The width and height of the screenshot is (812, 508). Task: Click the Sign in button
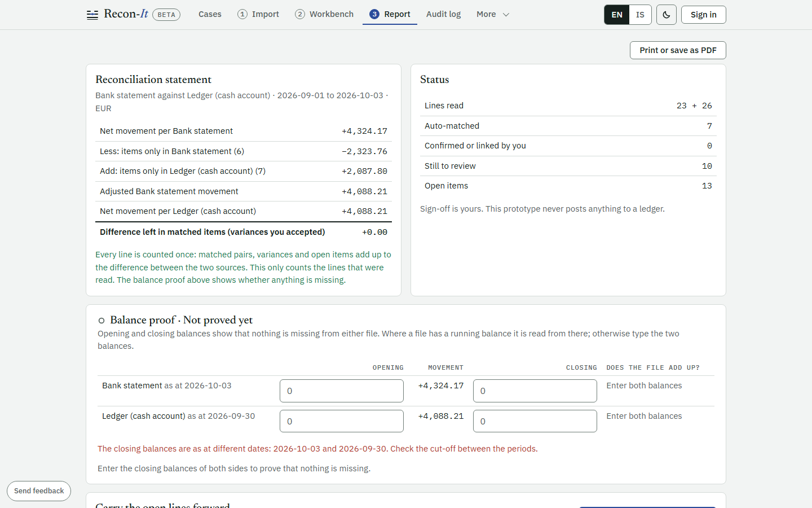pyautogui.click(x=703, y=15)
